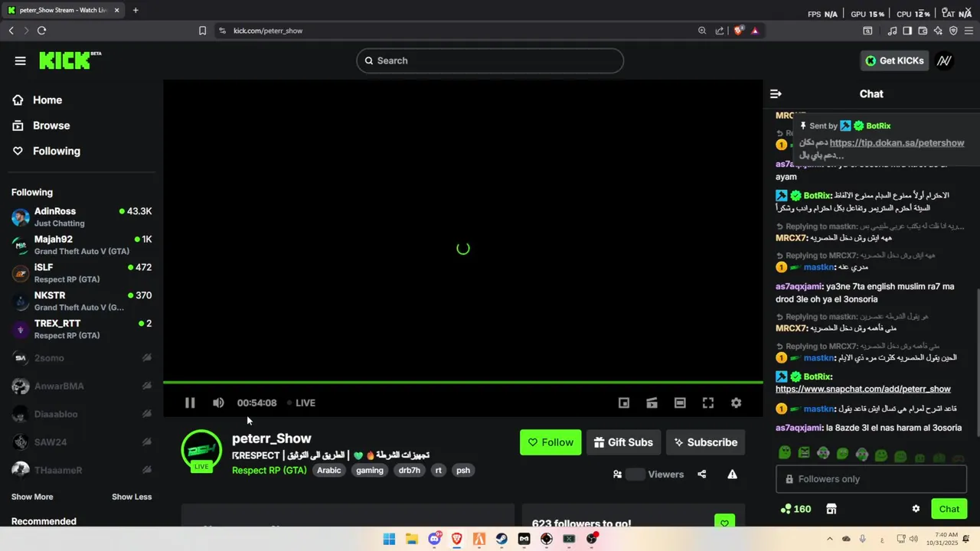Open a new browser tab

click(x=136, y=11)
